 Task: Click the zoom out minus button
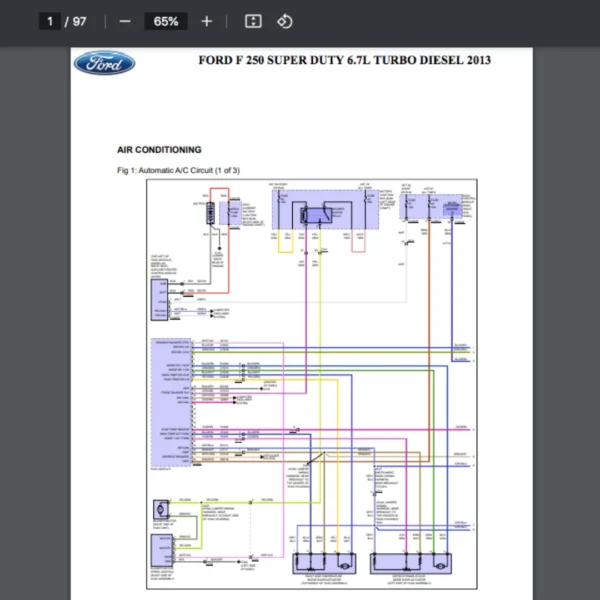pyautogui.click(x=125, y=21)
